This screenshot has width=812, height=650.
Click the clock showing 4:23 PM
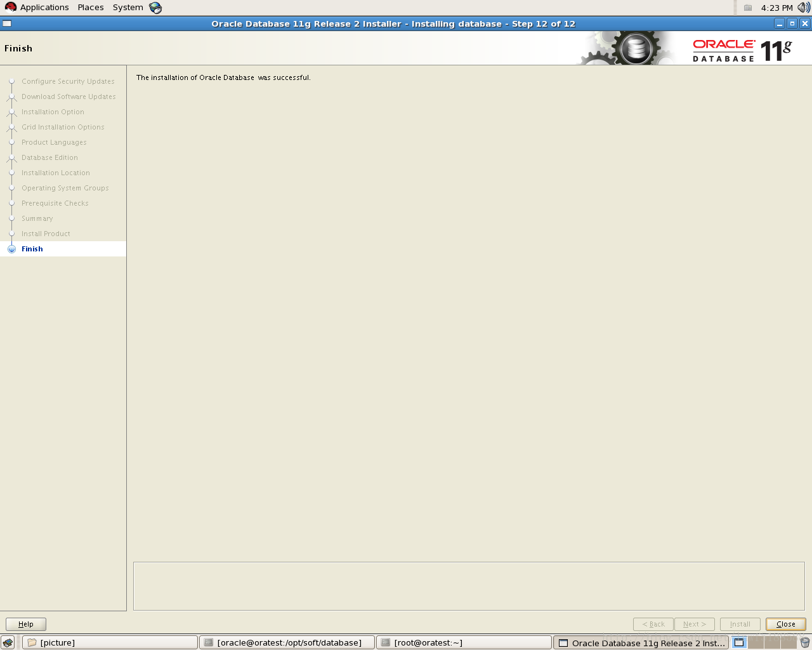coord(777,8)
